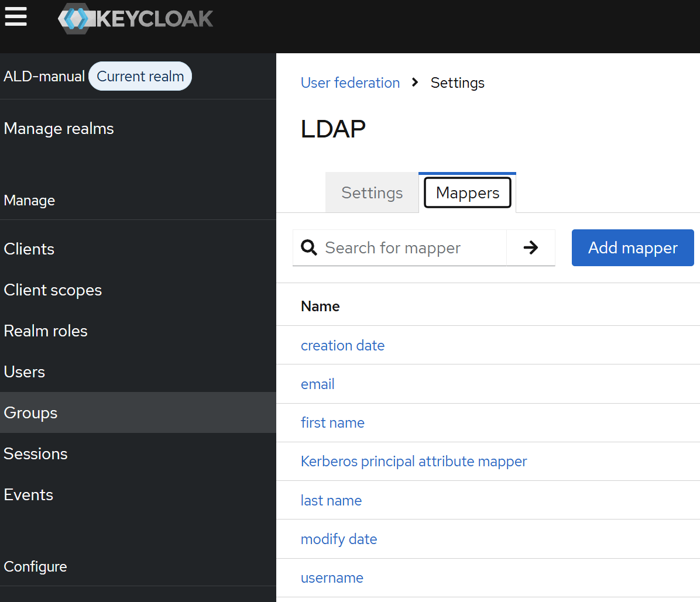Click the LDAP page heading
Image resolution: width=700 pixels, height=602 pixels.
(333, 129)
